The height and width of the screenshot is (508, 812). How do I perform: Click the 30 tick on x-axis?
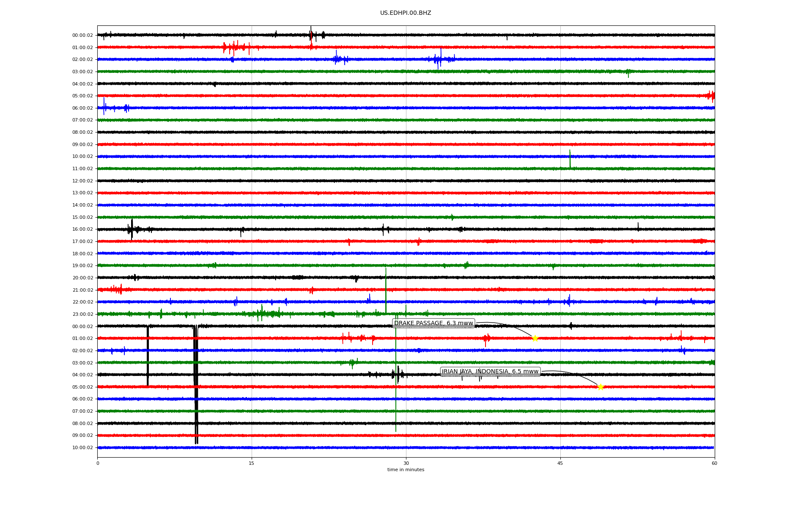click(406, 463)
